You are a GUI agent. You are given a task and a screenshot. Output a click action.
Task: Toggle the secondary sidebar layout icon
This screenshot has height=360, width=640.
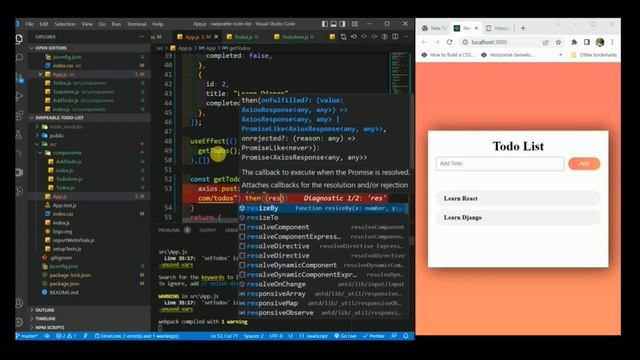[x=343, y=24]
